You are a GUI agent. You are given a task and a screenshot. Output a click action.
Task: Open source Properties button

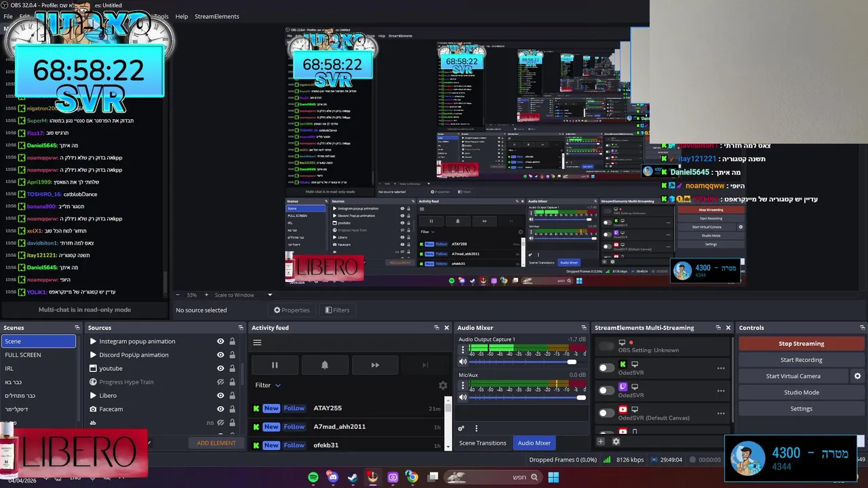292,310
